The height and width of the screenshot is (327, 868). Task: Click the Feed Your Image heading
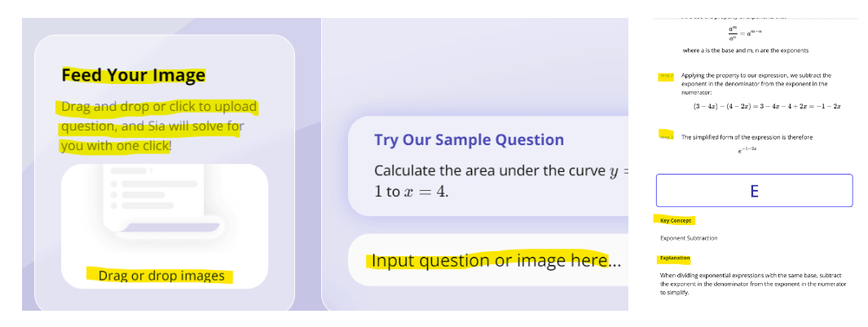pos(134,75)
